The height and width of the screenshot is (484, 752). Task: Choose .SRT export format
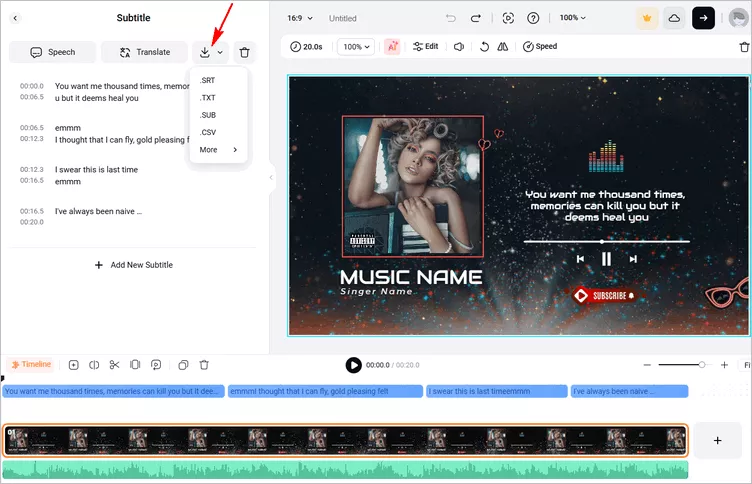pyautogui.click(x=207, y=80)
